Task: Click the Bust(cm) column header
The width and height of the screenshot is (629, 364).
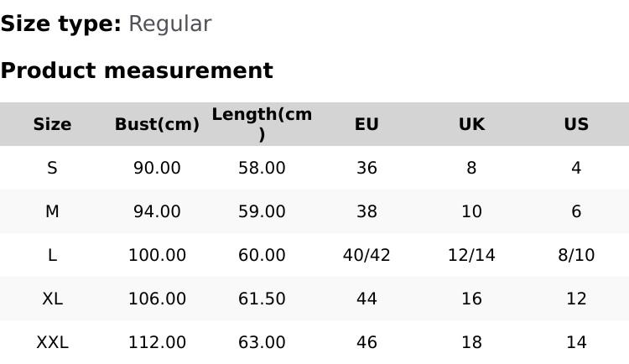Action: click(x=157, y=124)
